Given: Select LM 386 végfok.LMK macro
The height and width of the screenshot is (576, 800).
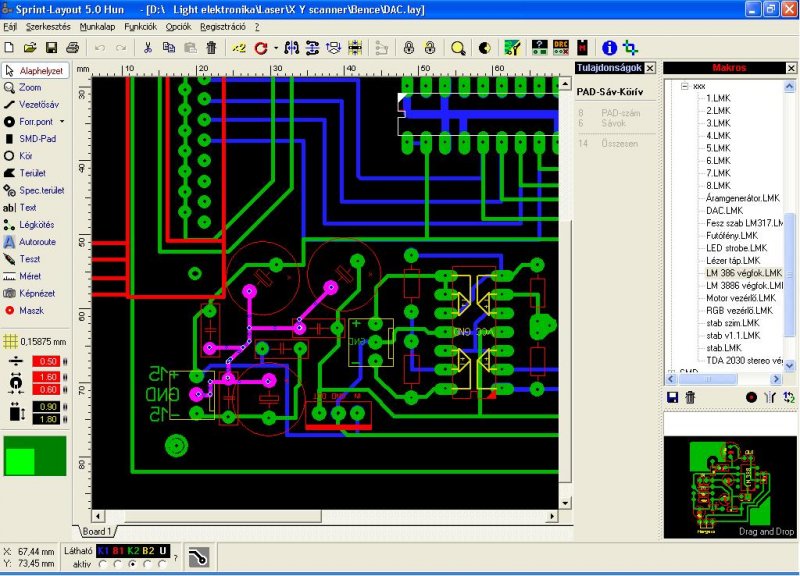Looking at the screenshot, I should [743, 273].
